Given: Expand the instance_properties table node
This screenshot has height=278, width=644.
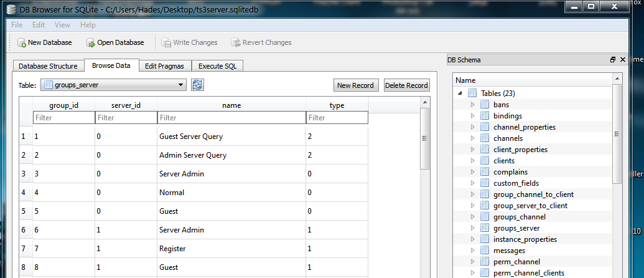Looking at the screenshot, I should 472,239.
